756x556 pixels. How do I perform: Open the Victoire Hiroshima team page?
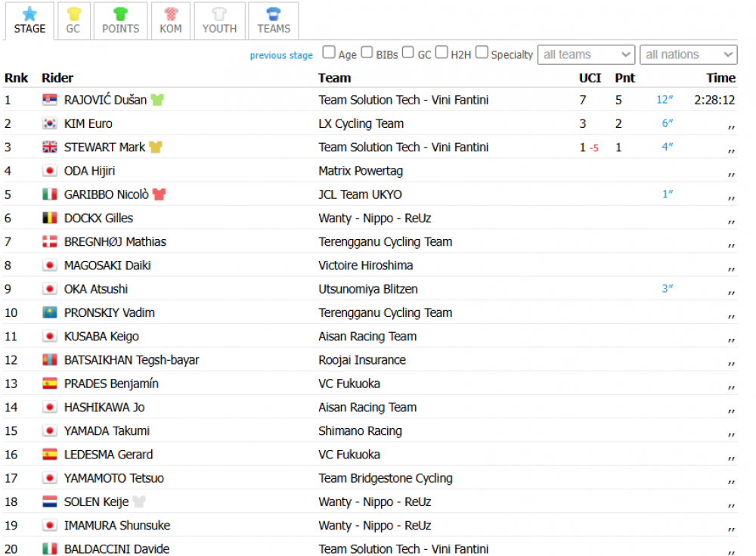tap(365, 266)
